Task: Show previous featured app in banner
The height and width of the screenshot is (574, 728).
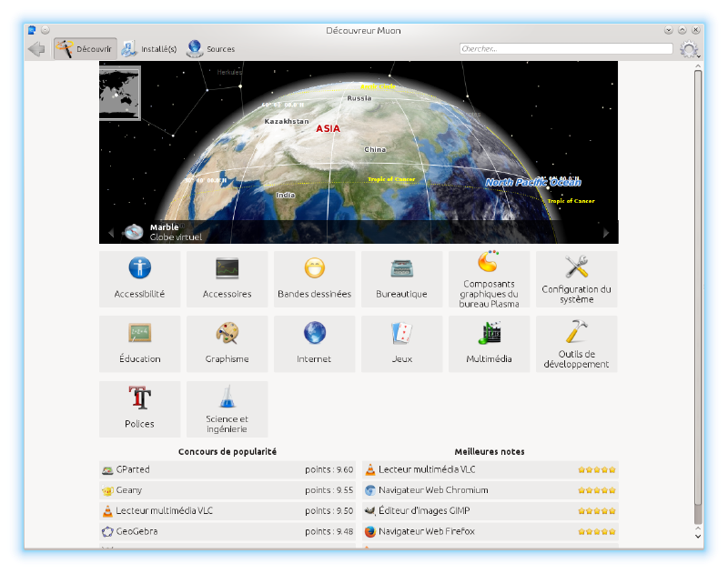Action: click(x=111, y=233)
